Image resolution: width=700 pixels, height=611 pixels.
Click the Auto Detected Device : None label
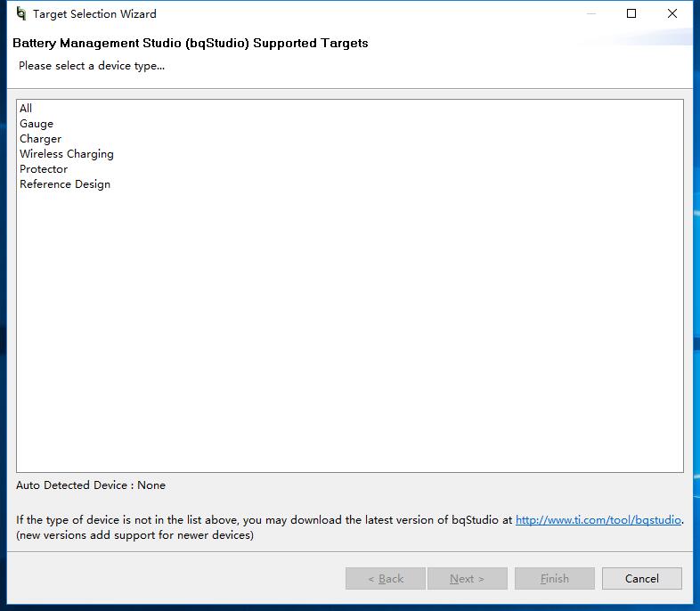pos(91,485)
